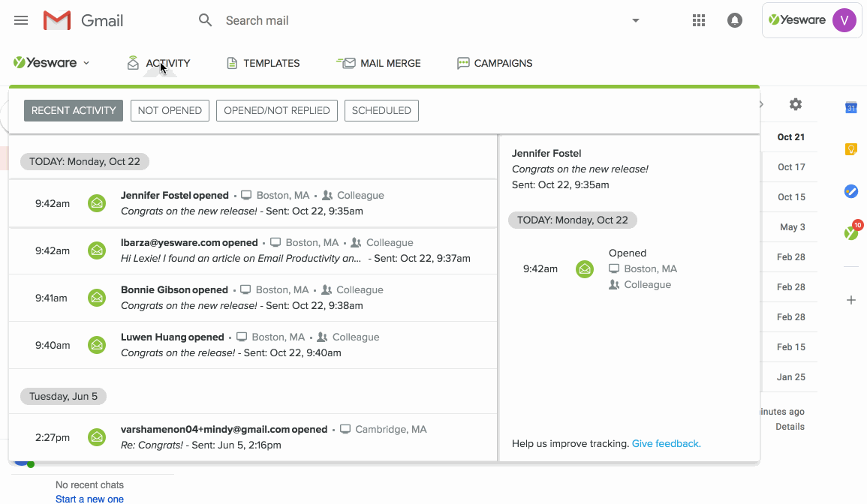Open the Campaigns menu
This screenshot has width=867, height=504.
click(495, 63)
